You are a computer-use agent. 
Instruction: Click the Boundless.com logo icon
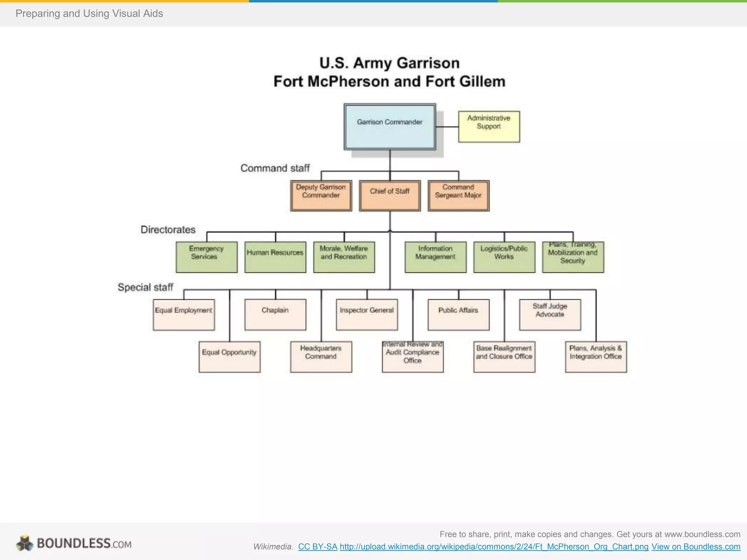tap(25, 543)
